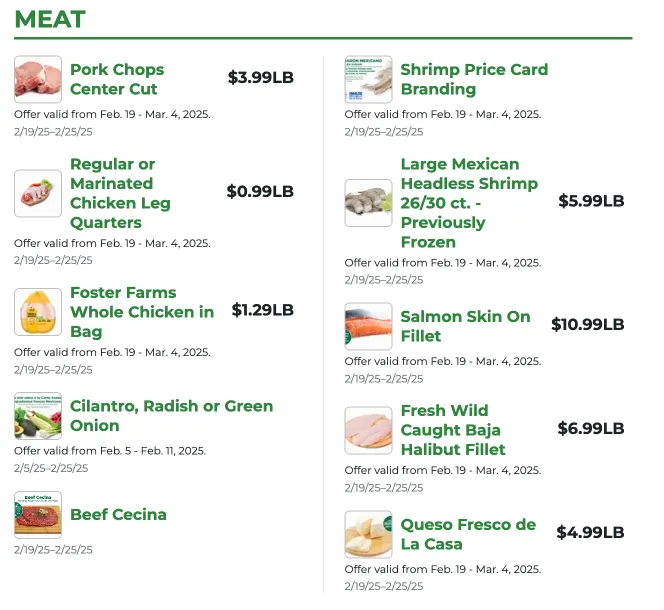Click the Shrimp Price Card Branding title

(x=474, y=80)
